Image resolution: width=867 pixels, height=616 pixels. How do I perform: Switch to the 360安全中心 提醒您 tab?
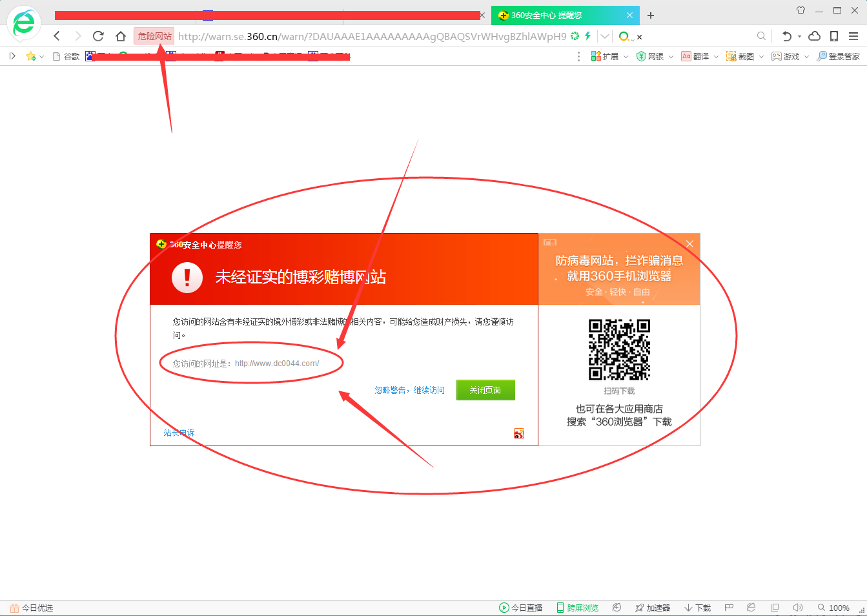click(x=546, y=15)
